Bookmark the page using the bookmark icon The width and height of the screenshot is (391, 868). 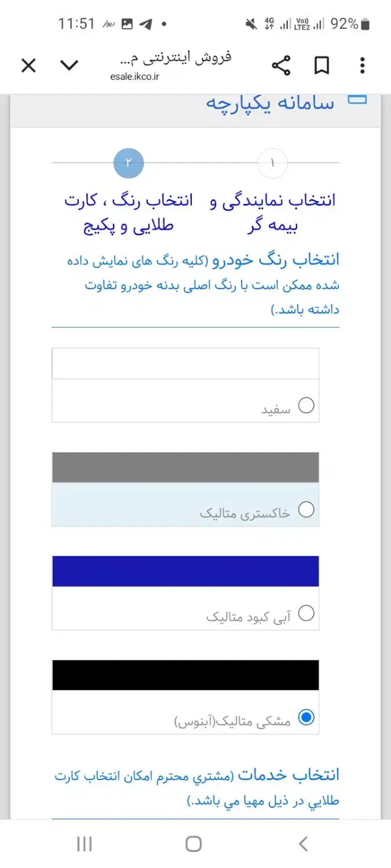tap(321, 65)
